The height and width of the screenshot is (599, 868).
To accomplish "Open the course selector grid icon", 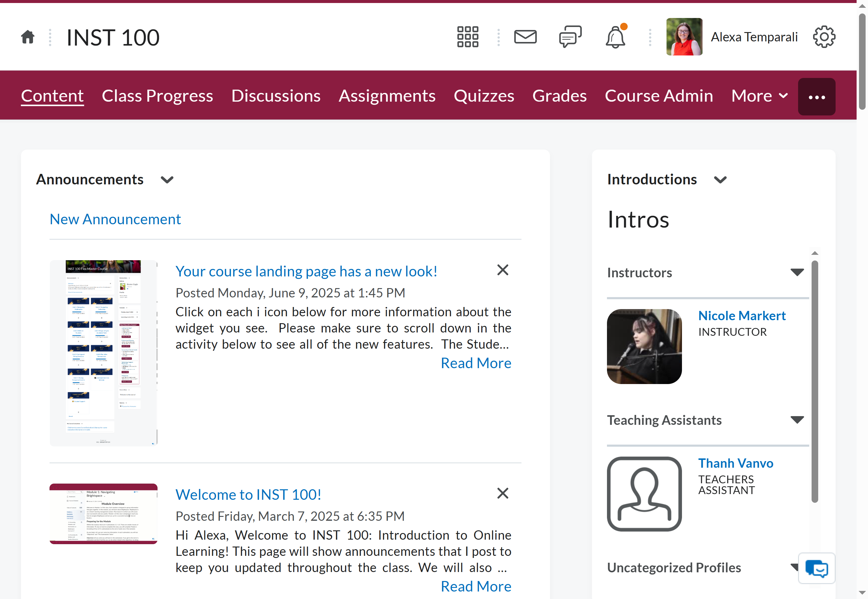I will click(468, 37).
